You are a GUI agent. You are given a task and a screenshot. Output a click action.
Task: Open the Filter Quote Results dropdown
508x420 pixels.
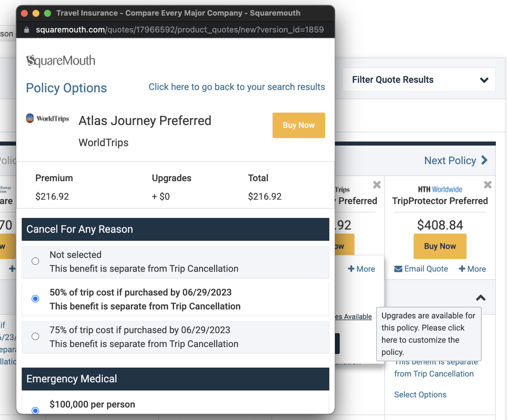pos(418,80)
